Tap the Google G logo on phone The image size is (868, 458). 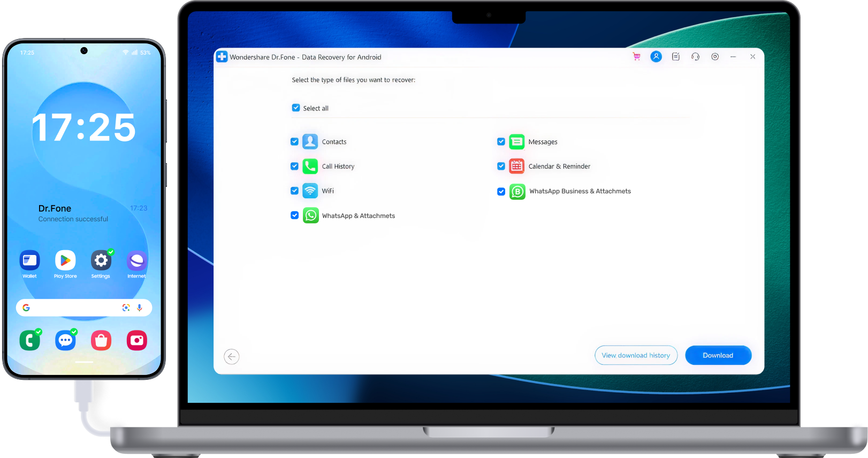26,307
